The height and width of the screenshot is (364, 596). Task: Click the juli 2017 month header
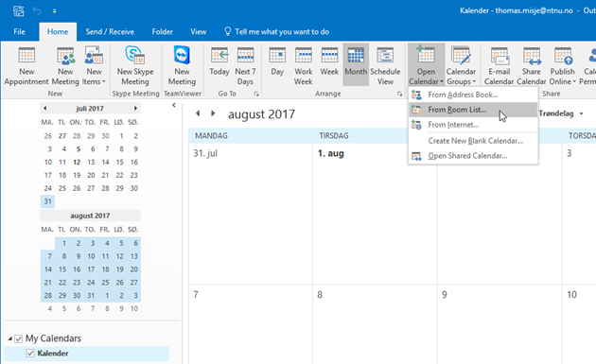90,109
